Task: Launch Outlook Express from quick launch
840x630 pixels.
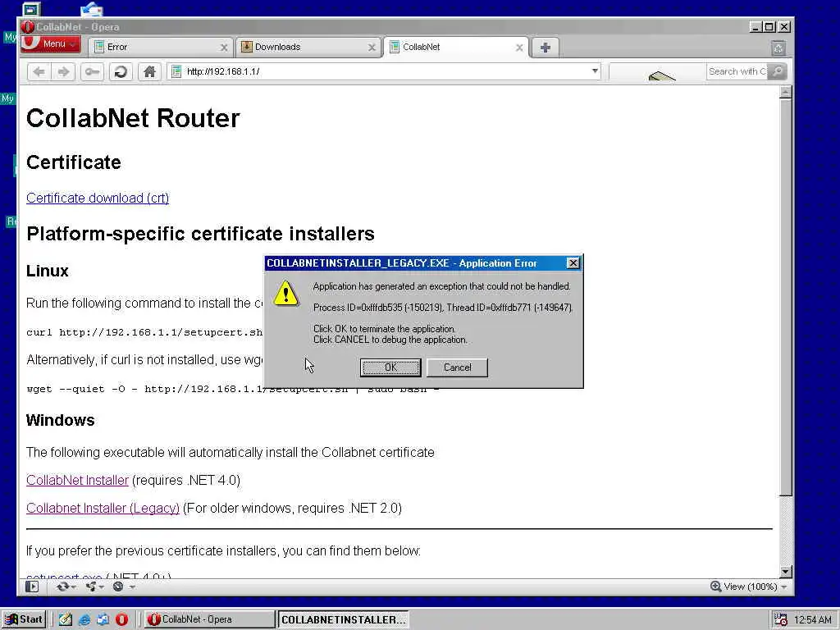Action: coord(103,620)
